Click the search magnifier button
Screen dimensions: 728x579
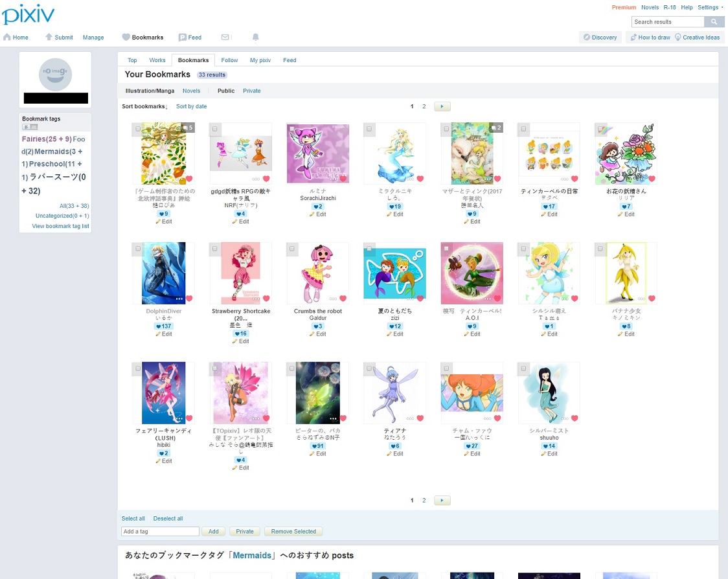(714, 22)
